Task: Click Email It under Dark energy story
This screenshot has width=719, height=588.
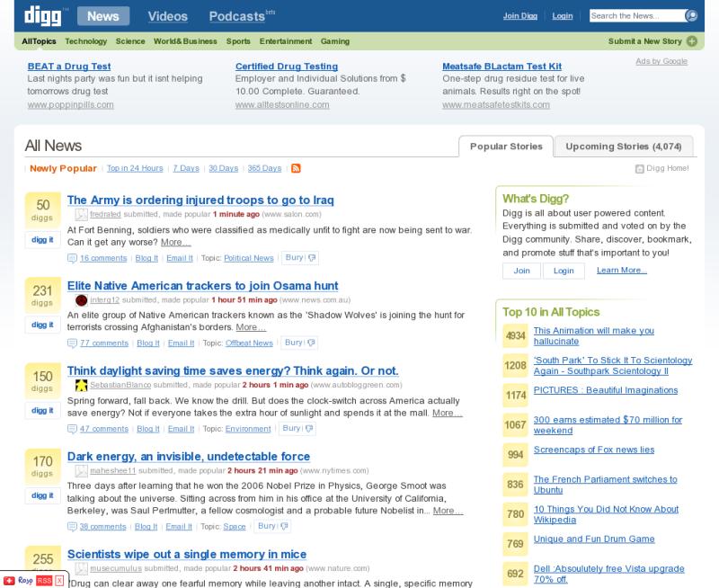Action: click(x=179, y=527)
